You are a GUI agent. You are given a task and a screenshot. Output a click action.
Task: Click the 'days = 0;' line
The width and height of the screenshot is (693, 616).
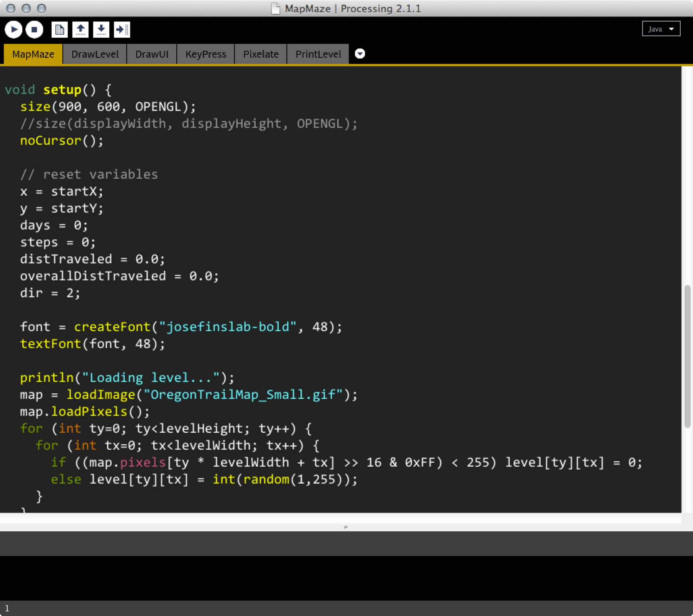[54, 225]
